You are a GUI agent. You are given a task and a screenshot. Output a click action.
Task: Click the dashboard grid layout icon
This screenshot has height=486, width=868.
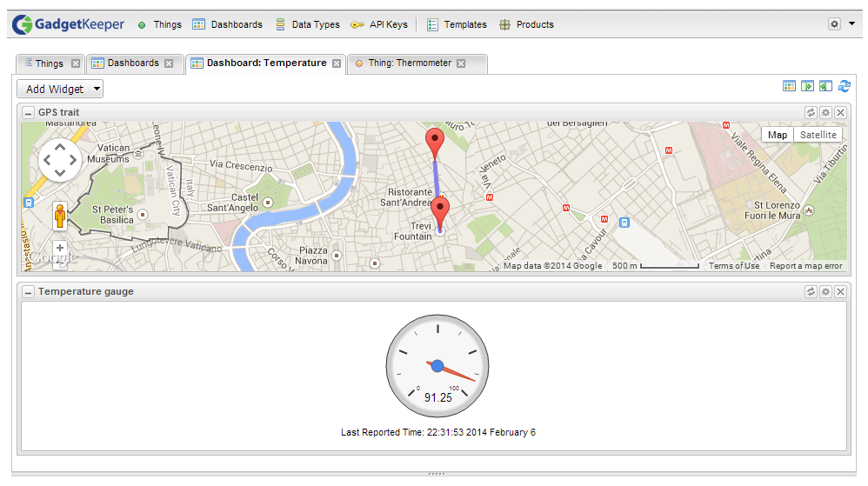click(x=789, y=86)
